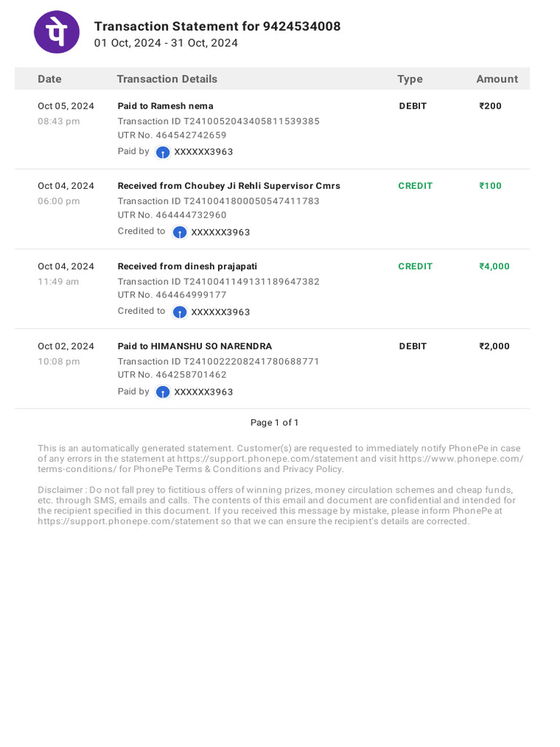Click the "Page 1 of 1" indicator
560x747 pixels.
point(274,422)
